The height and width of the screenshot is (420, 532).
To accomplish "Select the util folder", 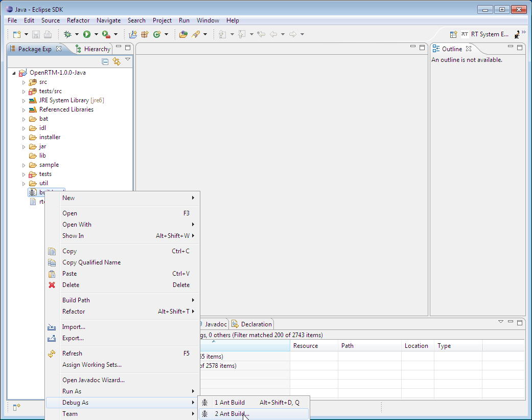I will coord(43,183).
